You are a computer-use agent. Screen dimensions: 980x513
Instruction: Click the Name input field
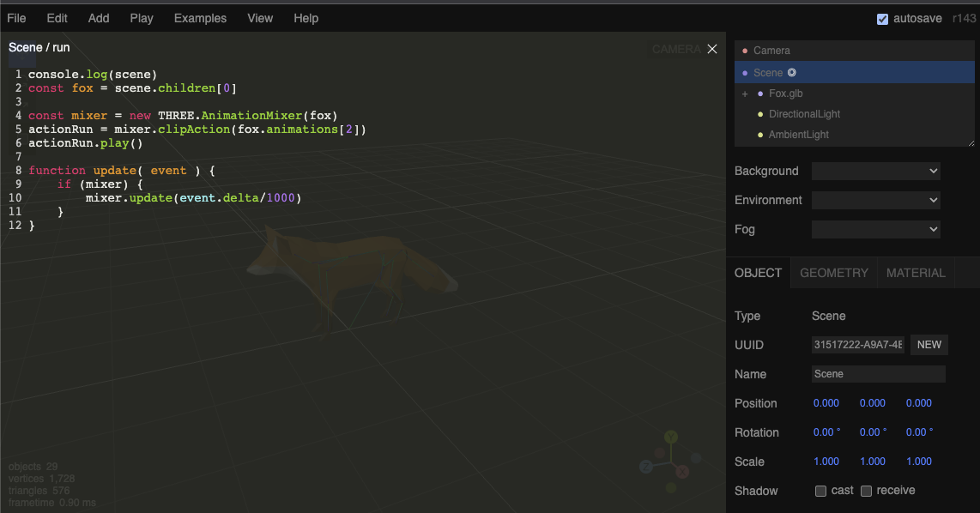pyautogui.click(x=878, y=374)
